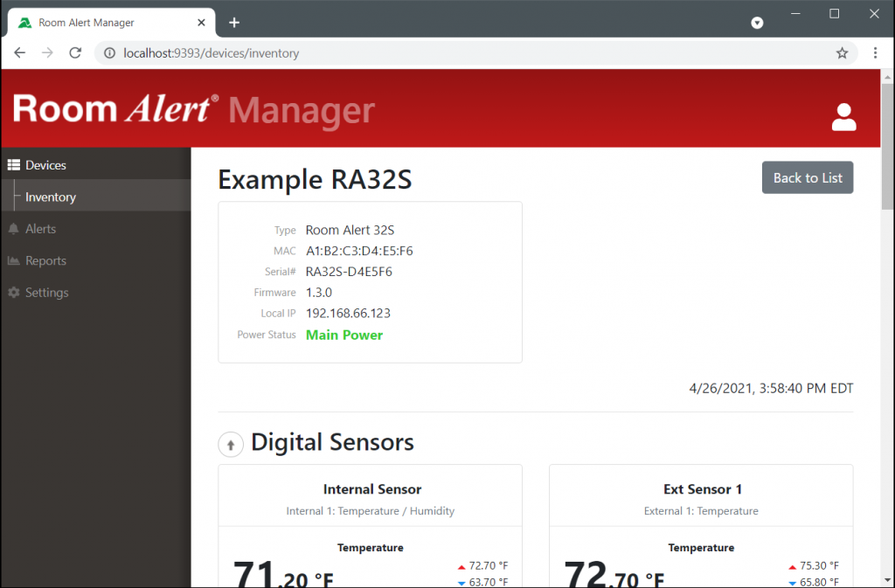Image resolution: width=895 pixels, height=588 pixels.
Task: Open the user profile icon on red banner
Action: (x=843, y=116)
